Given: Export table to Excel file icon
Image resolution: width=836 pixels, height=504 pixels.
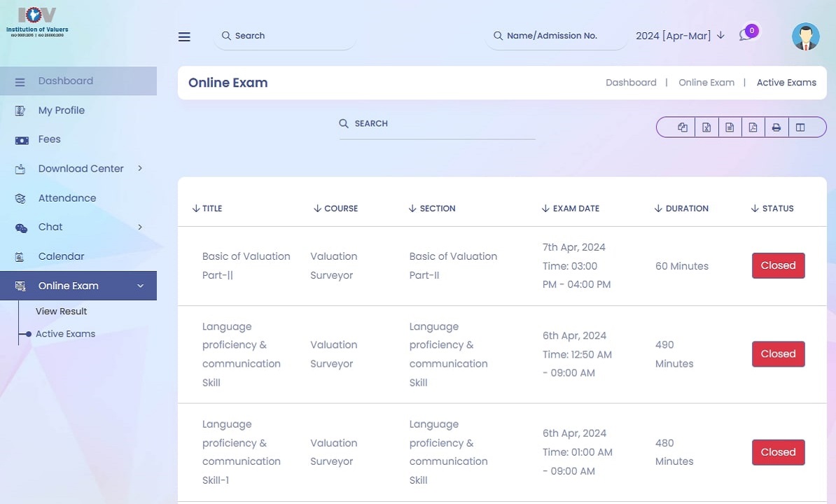Looking at the screenshot, I should click(x=706, y=127).
